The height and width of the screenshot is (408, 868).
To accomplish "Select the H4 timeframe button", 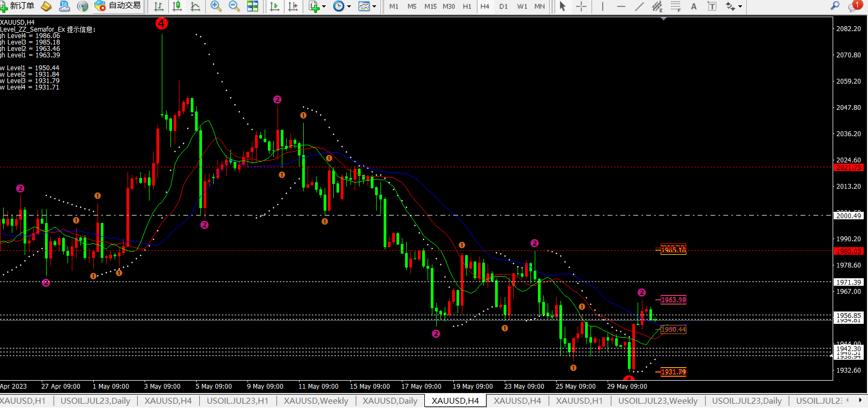I will pos(485,6).
